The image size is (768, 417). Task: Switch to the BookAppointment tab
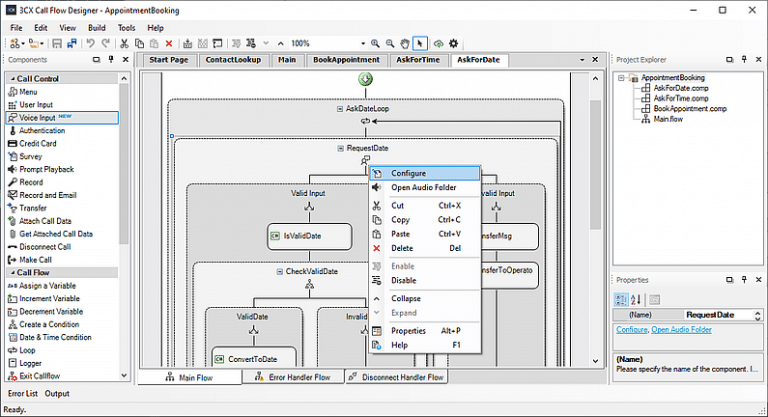346,60
